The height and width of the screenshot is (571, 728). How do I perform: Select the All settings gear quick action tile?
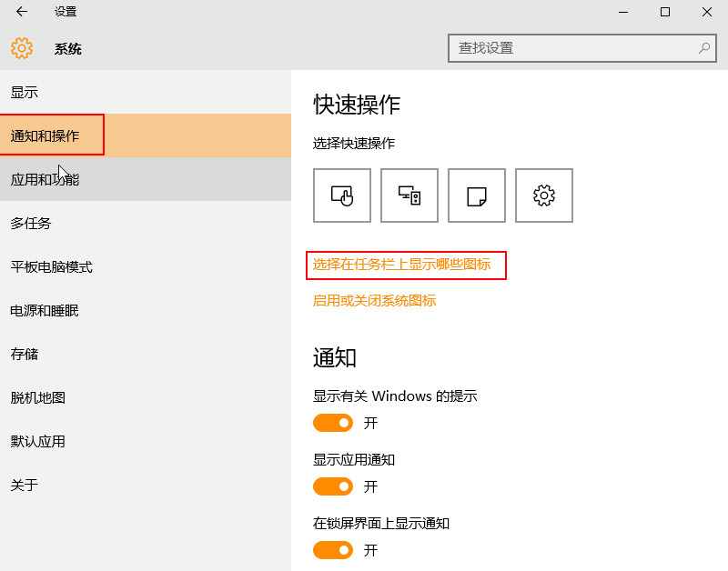click(x=544, y=195)
